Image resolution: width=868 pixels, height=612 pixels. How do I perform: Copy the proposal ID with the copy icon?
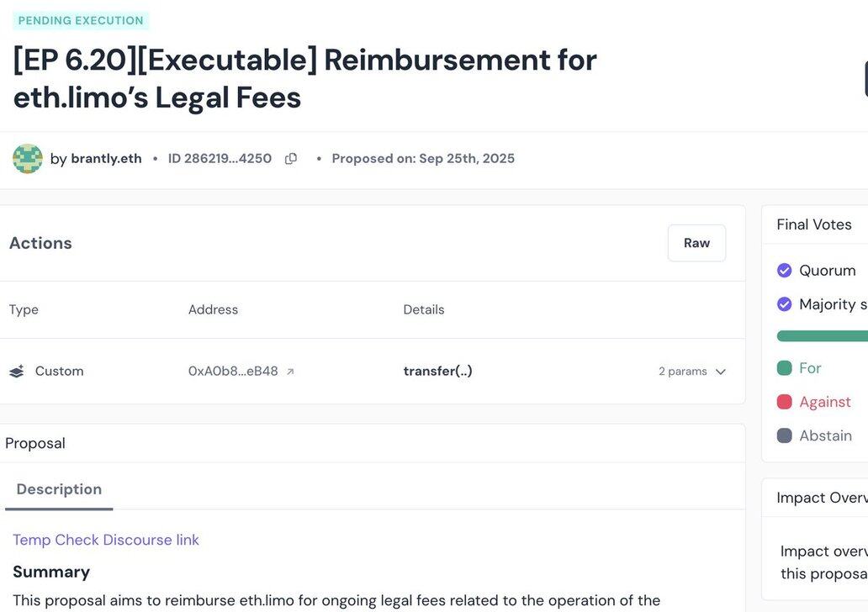pyautogui.click(x=291, y=159)
